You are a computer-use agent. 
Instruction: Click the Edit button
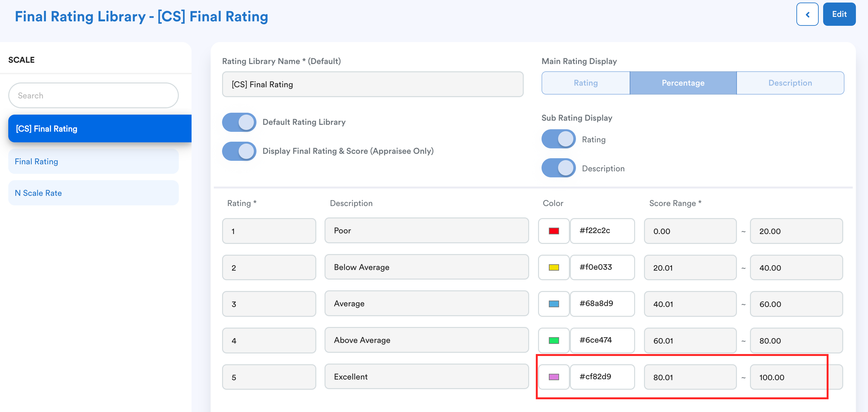[839, 15]
